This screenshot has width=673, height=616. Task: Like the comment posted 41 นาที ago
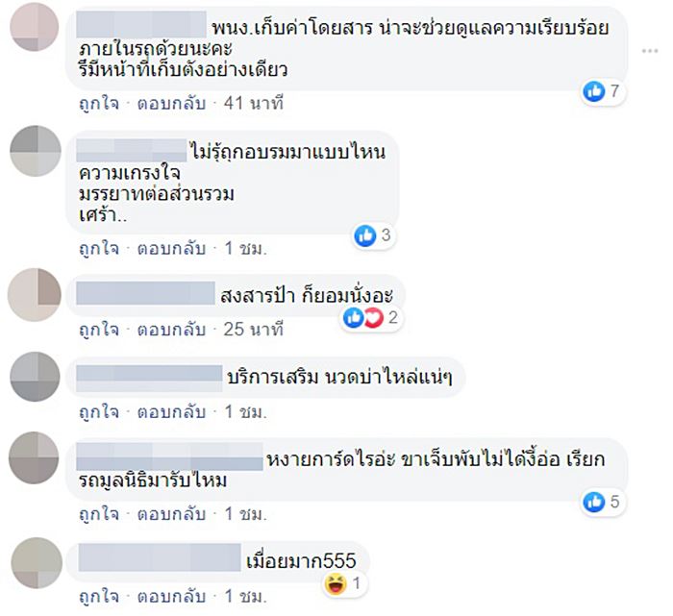point(99,104)
